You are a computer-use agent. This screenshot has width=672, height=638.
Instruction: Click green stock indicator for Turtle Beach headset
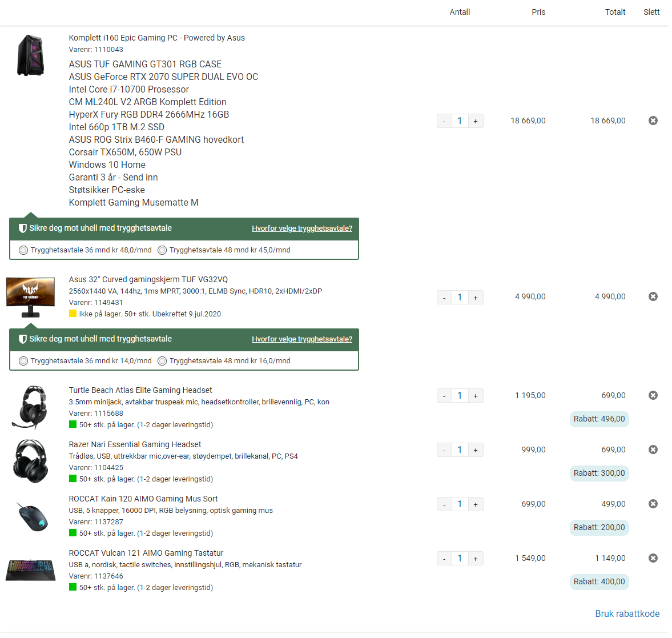pos(73,424)
